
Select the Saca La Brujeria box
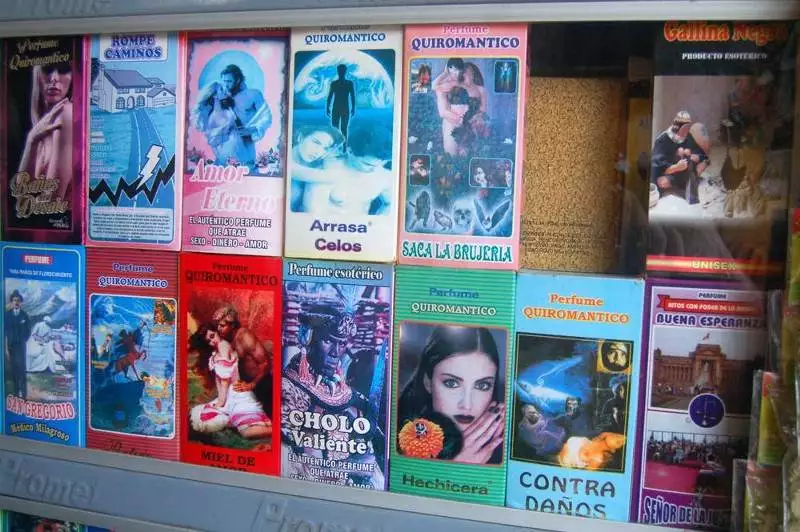461,145
